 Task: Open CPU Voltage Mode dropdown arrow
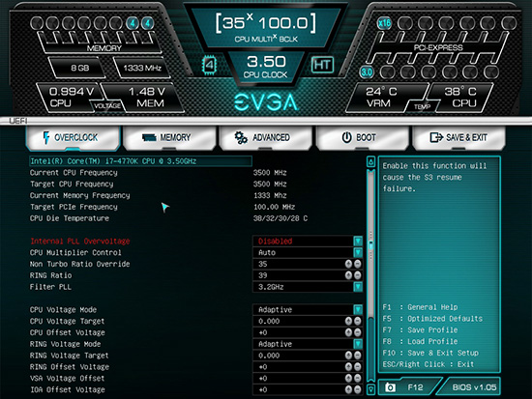[358, 309]
